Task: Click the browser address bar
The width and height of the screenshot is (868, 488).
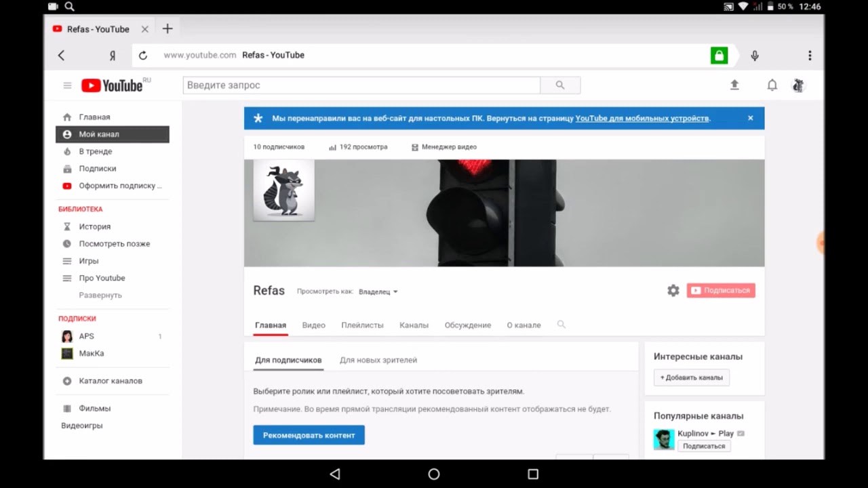Action: (x=434, y=56)
